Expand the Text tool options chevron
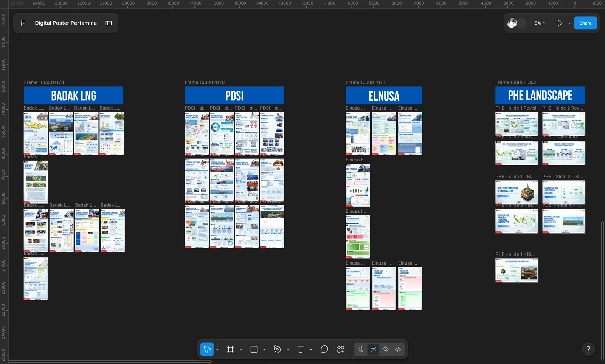The image size is (605, 364). click(311, 350)
